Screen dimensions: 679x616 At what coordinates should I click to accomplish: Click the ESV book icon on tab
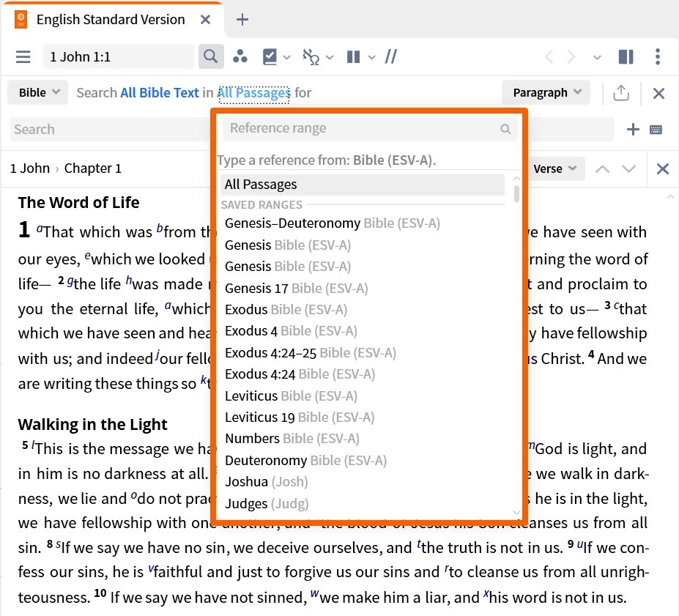tap(21, 20)
